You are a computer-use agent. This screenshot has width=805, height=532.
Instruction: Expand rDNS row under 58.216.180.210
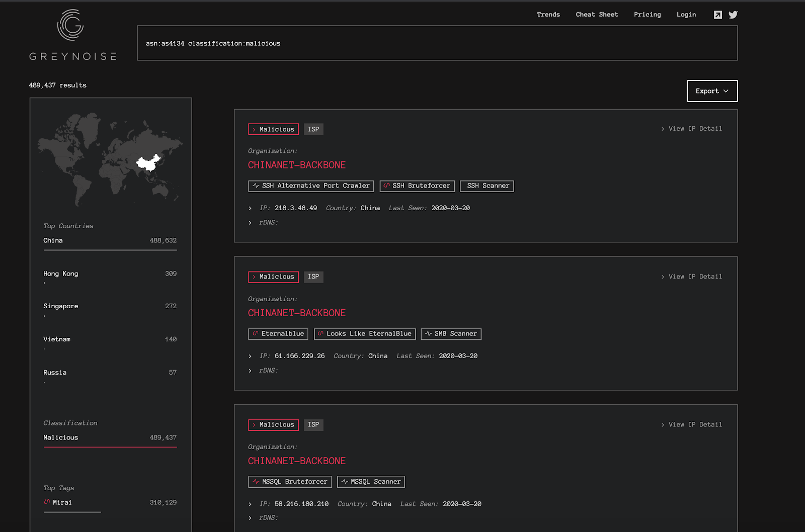click(250, 518)
